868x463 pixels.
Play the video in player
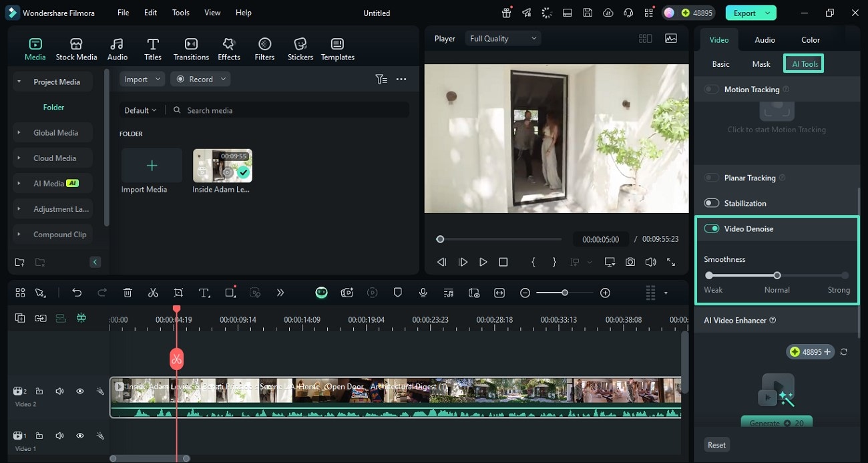(x=483, y=262)
